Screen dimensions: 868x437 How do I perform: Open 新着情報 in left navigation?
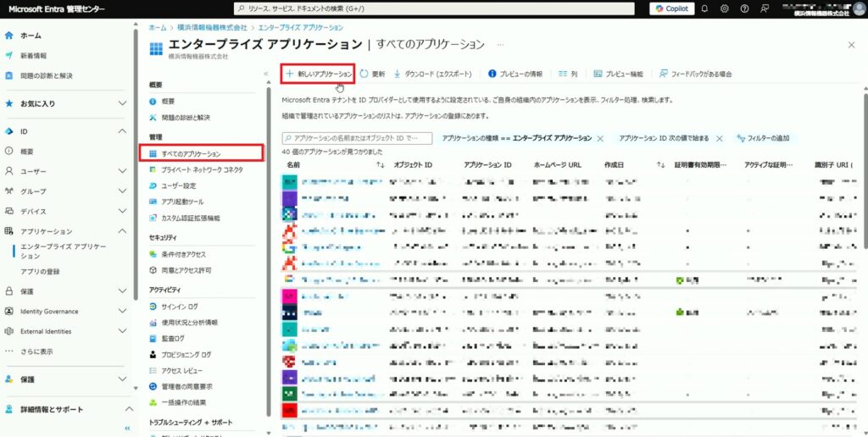click(x=33, y=56)
